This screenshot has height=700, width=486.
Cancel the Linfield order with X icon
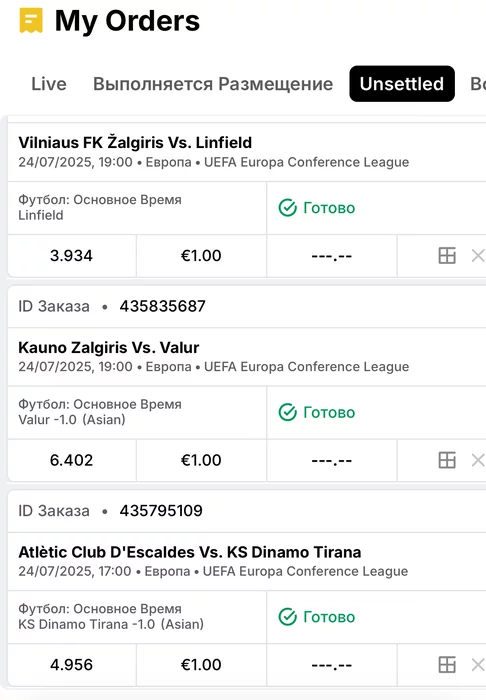[478, 256]
